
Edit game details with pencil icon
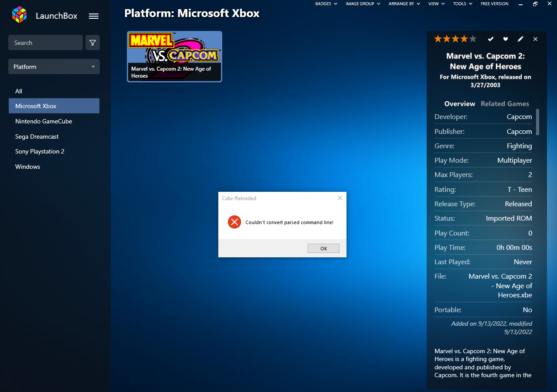[520, 39]
